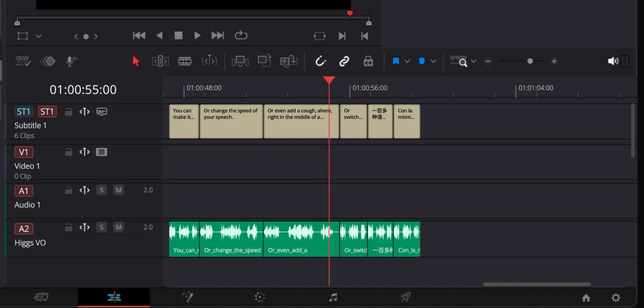Jump to next edit point
Screen dimensions: 644x308
[x=342, y=36]
